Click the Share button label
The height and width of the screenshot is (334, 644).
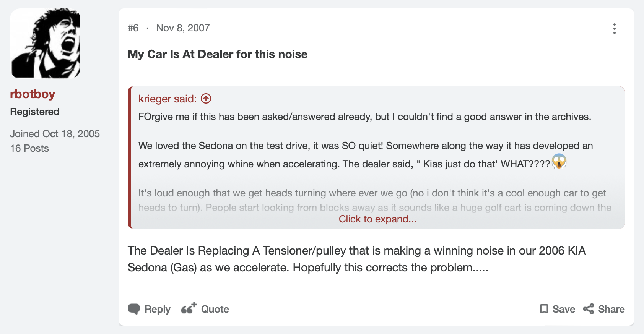[x=611, y=309]
